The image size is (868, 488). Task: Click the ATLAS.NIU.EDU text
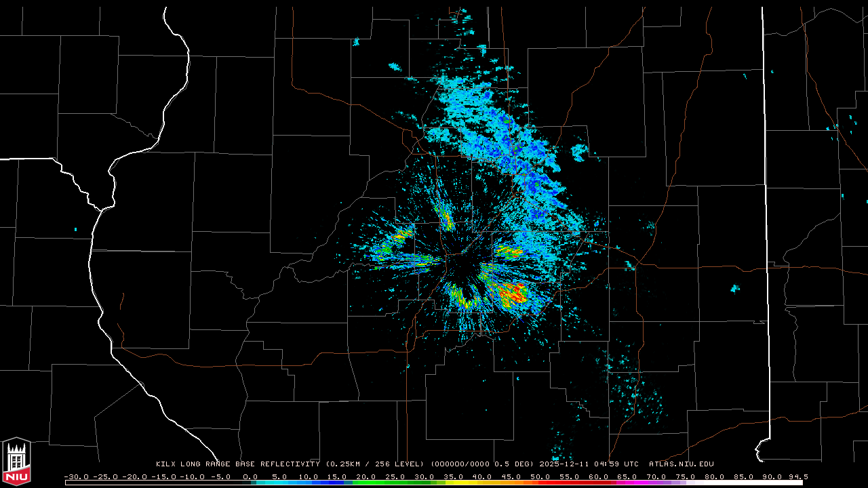(x=681, y=464)
